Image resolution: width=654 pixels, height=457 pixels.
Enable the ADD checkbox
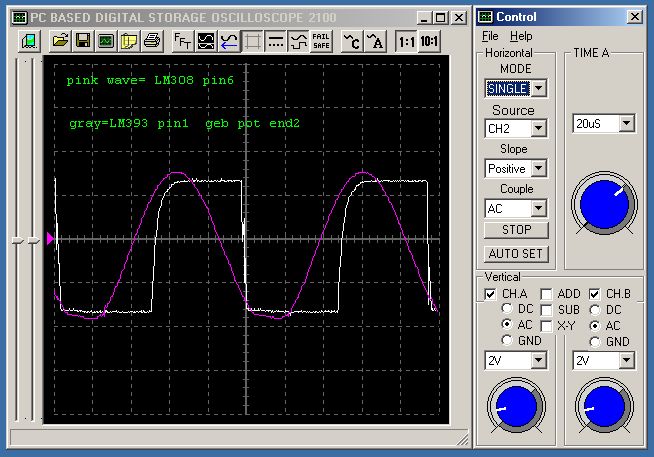coord(547,294)
